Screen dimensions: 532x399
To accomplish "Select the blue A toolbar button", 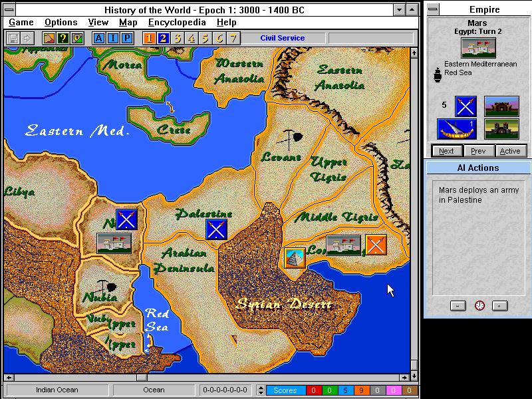I will tap(98, 38).
